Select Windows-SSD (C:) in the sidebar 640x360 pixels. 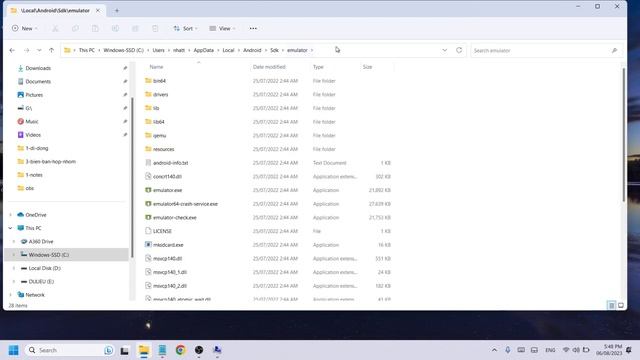(49, 255)
